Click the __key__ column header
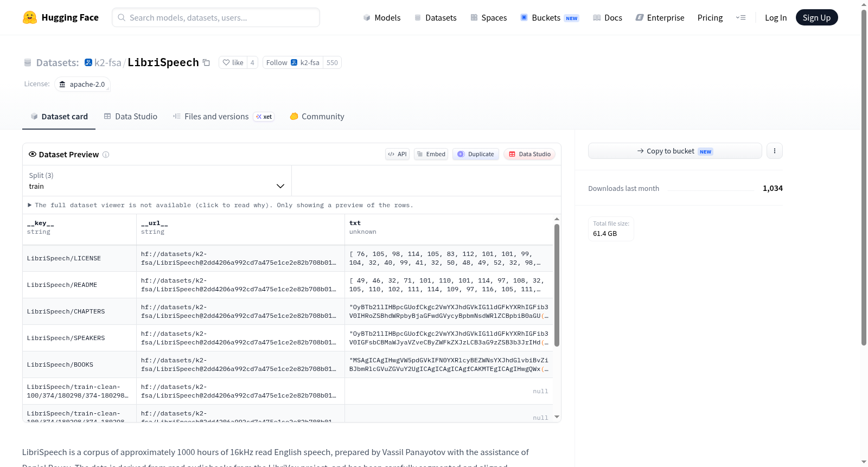The image size is (868, 467). pyautogui.click(x=79, y=228)
